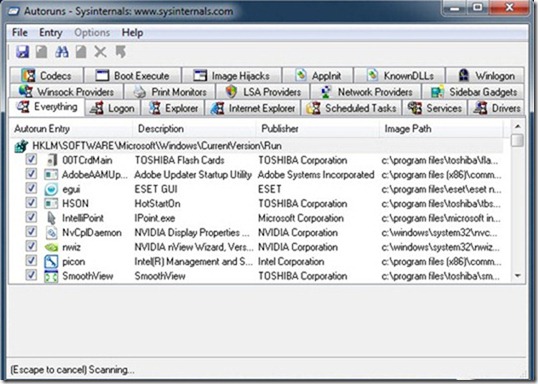Image resolution: width=538 pixels, height=384 pixels.
Task: Click the list scrollbar up arrow
Action: 517,127
